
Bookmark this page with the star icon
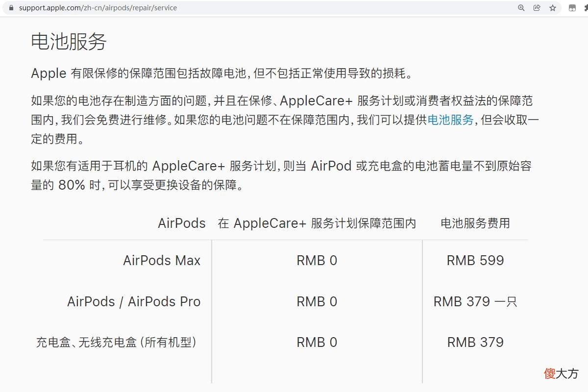(553, 8)
